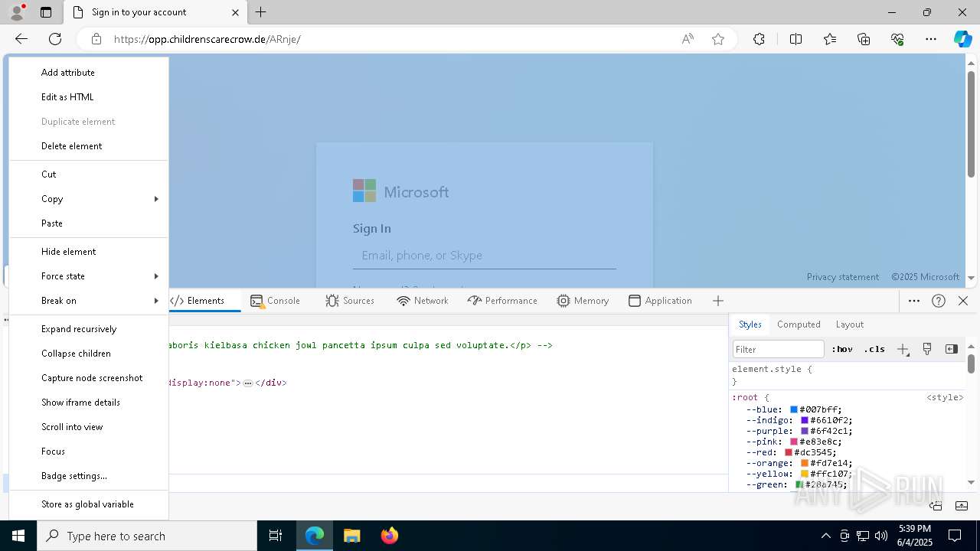980x551 pixels.
Task: View site information lock icon
Action: pyautogui.click(x=96, y=39)
